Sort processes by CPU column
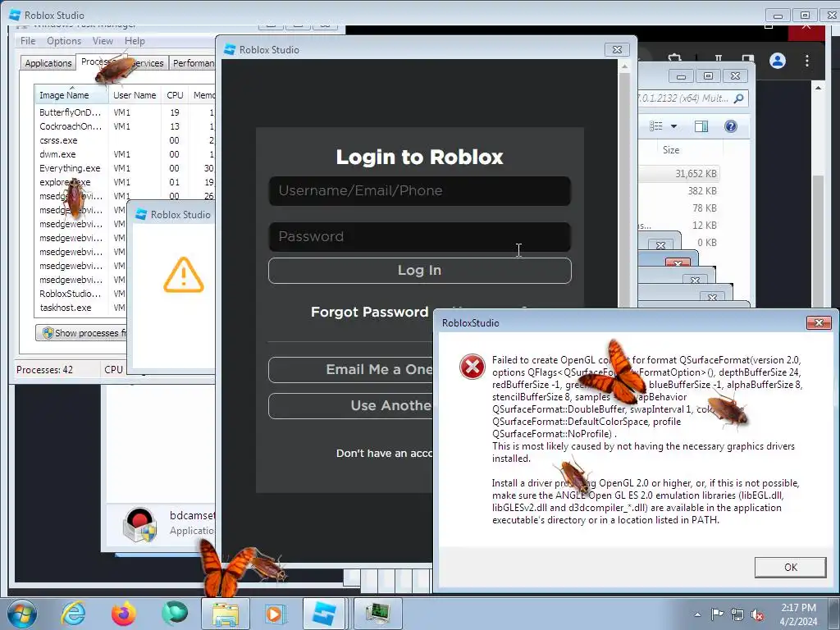 pos(175,95)
